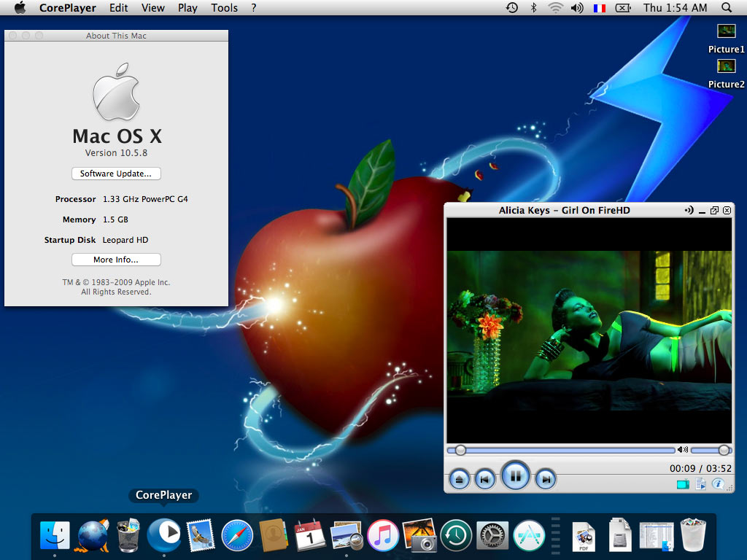
Task: Open Mail from the Dock
Action: (x=201, y=534)
